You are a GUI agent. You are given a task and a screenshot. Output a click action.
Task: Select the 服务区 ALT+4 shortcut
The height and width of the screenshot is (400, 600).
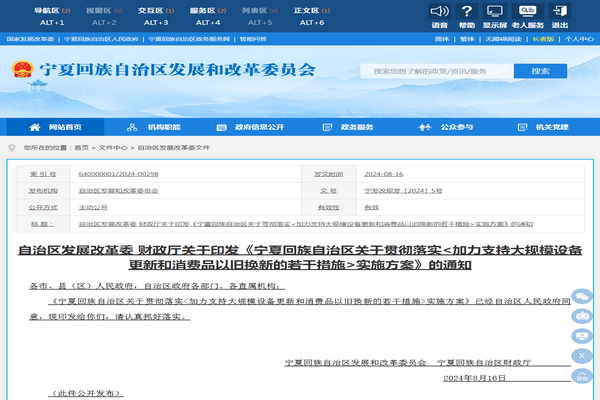(208, 15)
